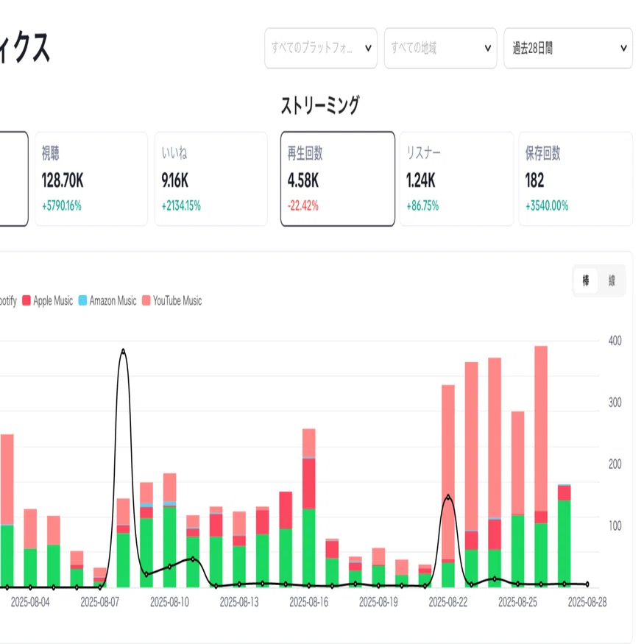Click the chevron of the region dropdown
644x644 pixels.
[488, 48]
